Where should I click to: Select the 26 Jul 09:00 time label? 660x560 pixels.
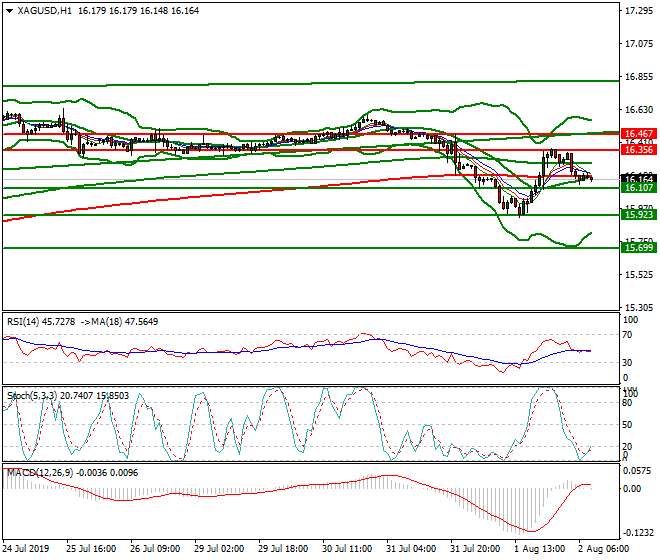point(155,549)
